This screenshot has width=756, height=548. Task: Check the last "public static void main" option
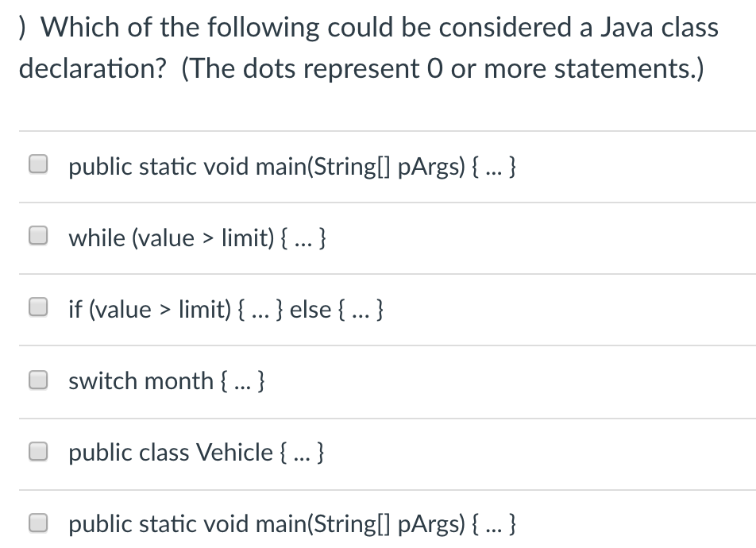[38, 522]
